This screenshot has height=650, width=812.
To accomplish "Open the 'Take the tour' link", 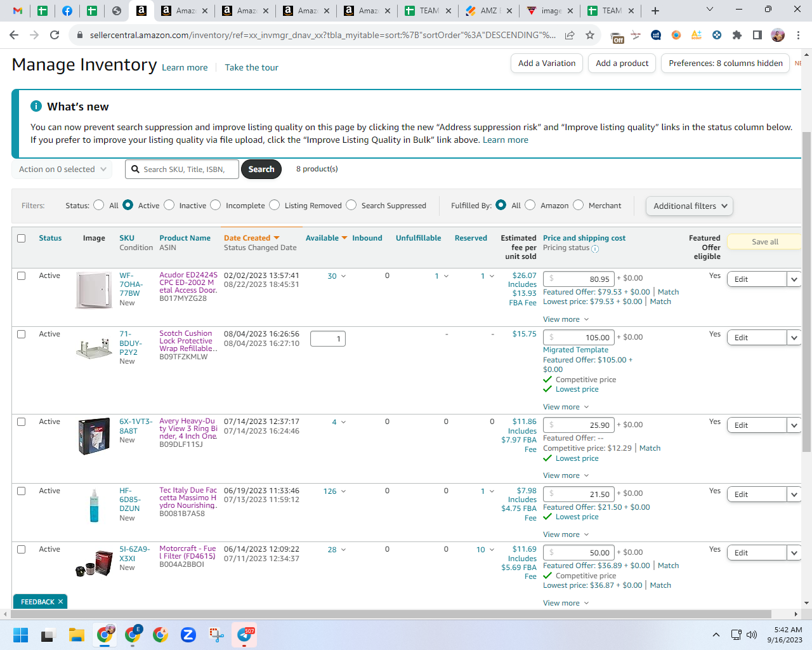I will coord(252,67).
